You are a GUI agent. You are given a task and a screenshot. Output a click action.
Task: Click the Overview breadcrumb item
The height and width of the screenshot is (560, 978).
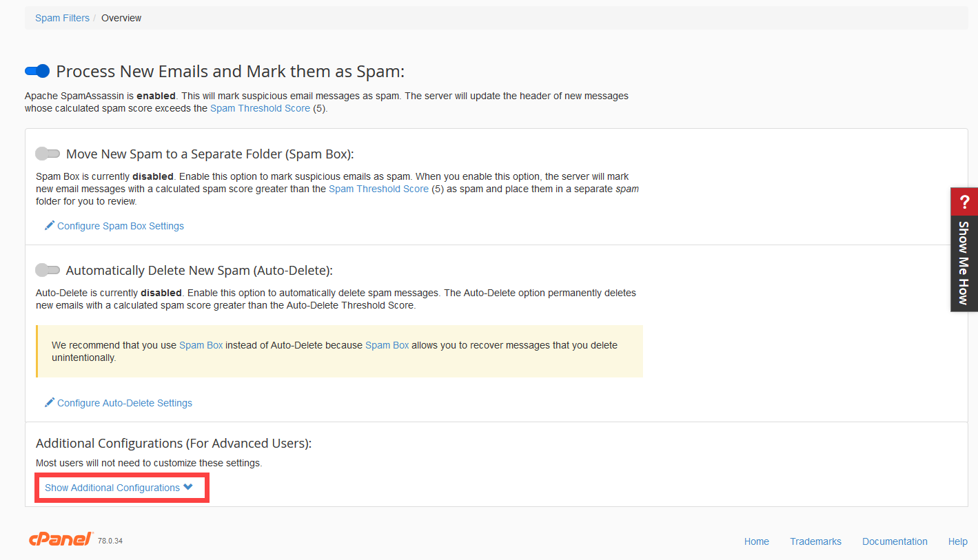[121, 18]
